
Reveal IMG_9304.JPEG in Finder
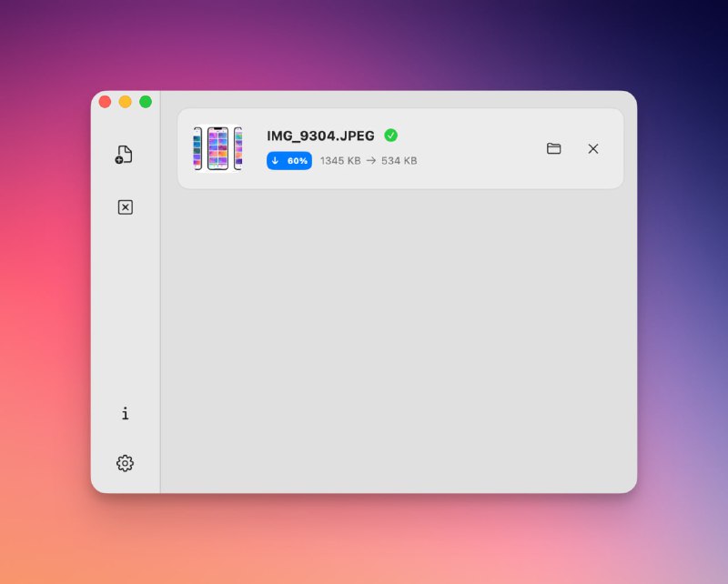(x=554, y=148)
